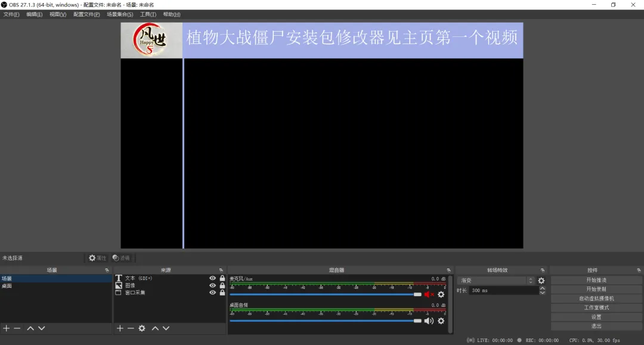Mute the 桌面音频 channel
This screenshot has height=345, width=644.
coord(429,321)
